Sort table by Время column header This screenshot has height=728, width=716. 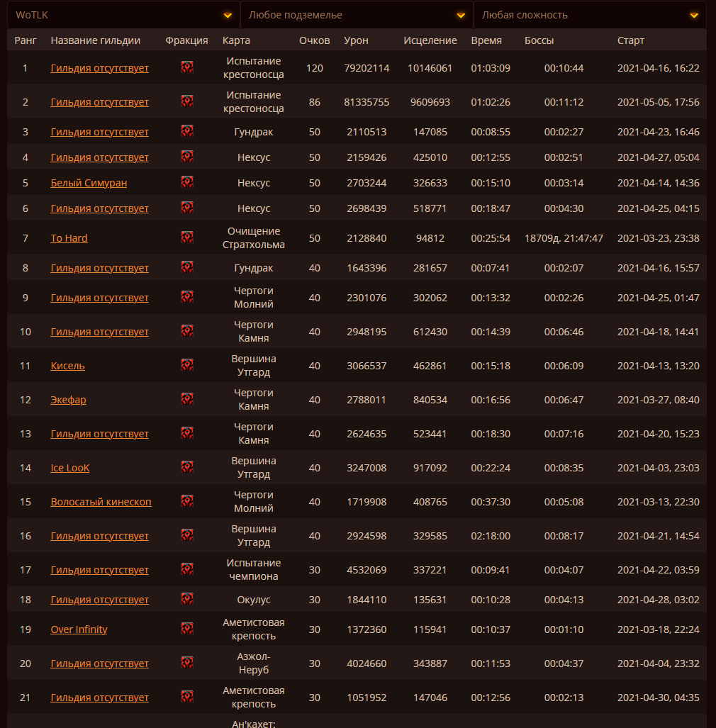[x=486, y=40]
